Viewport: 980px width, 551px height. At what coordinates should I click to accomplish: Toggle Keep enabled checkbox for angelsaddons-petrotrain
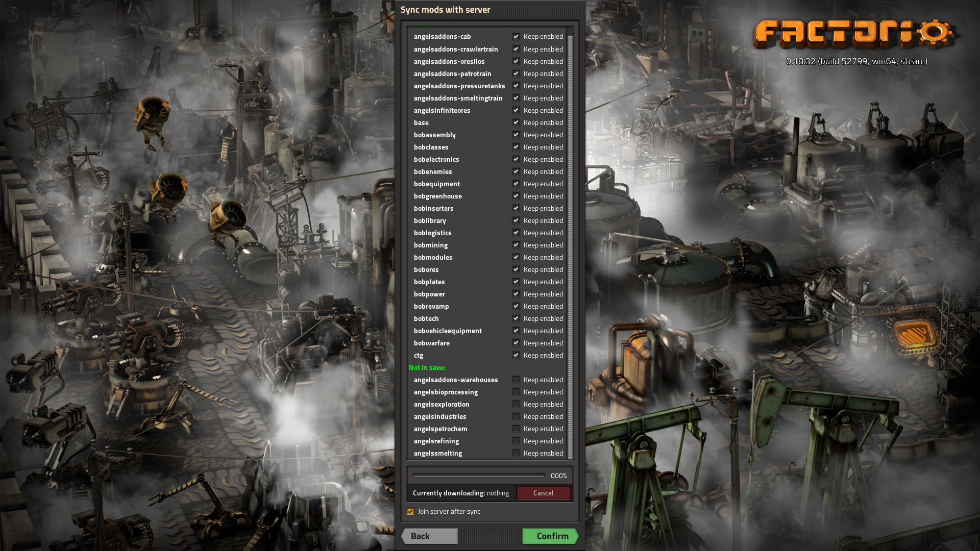pos(516,73)
